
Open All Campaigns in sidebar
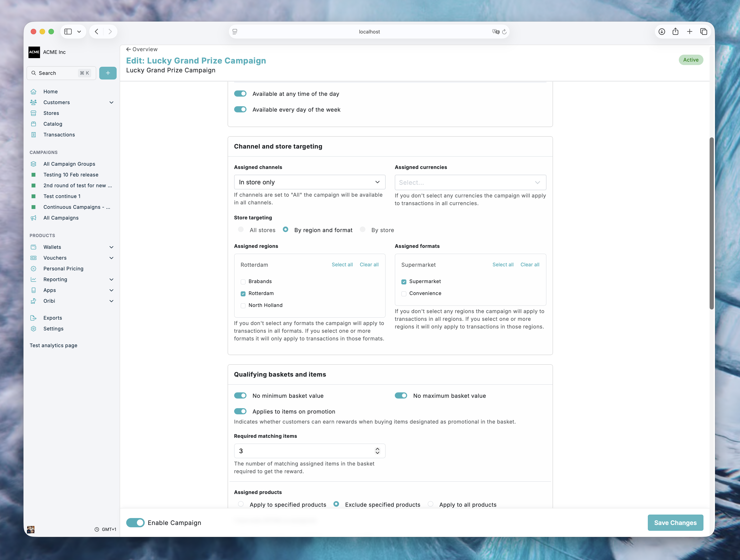[61, 218]
